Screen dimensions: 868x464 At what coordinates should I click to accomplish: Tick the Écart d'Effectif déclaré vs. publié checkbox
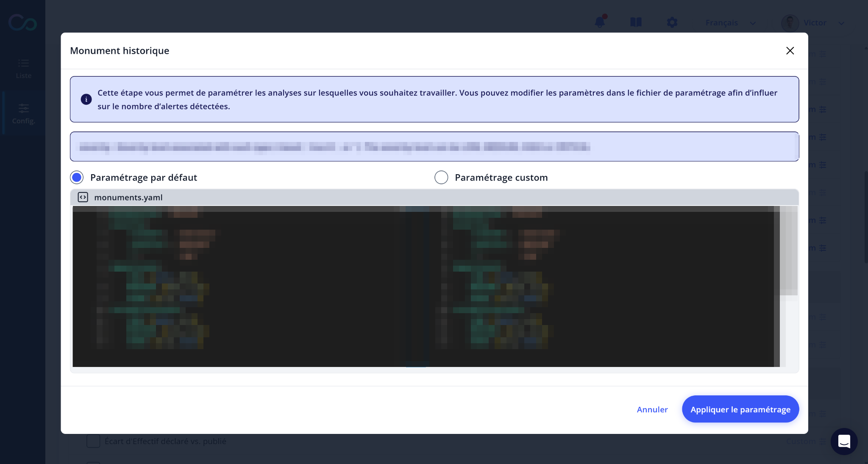pyautogui.click(x=93, y=441)
